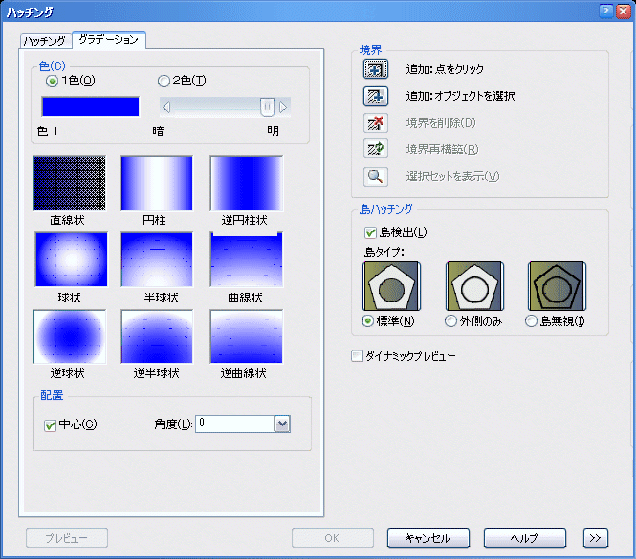636x559 pixels.
Task: Select the 外側のみ radio button
Action: (451, 321)
